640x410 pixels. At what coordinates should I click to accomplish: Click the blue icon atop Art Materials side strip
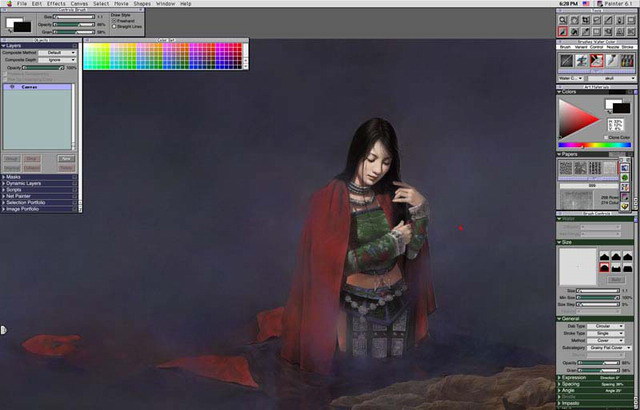click(x=624, y=168)
